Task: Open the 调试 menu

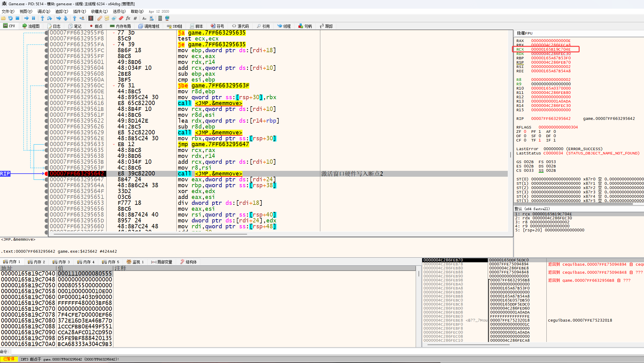Action: pyautogui.click(x=44, y=11)
